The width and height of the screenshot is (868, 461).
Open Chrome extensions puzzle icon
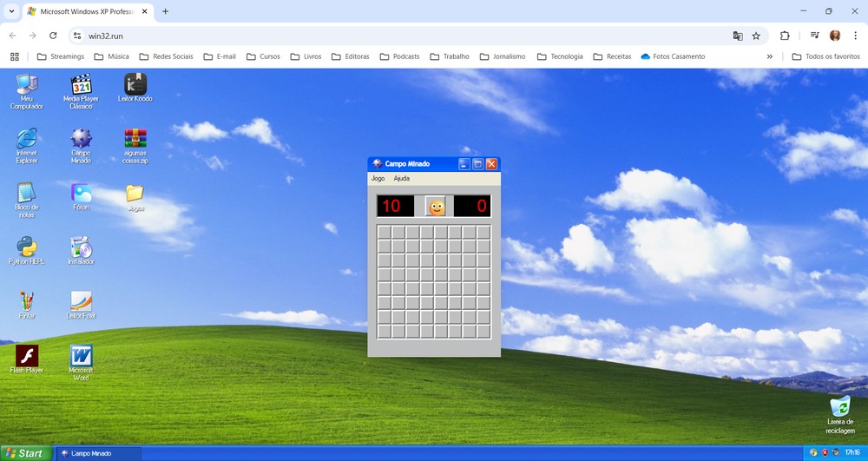[785, 36]
